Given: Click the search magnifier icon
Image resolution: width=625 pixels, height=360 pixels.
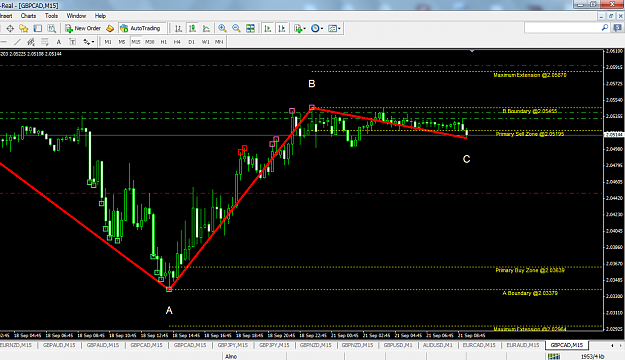Looking at the screenshot, I should pos(605,28).
